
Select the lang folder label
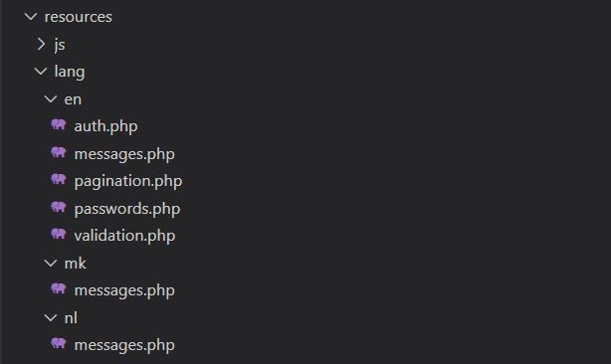point(70,73)
